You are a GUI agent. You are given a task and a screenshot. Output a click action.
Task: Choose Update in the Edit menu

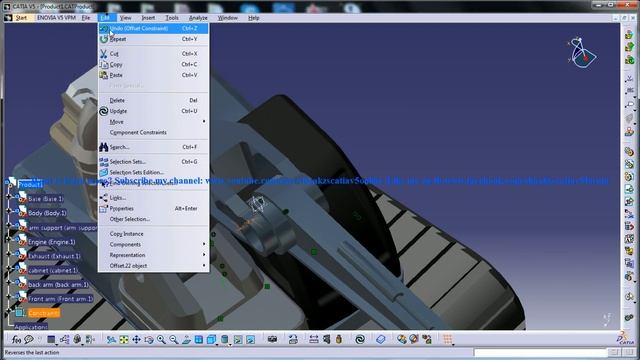click(153, 111)
